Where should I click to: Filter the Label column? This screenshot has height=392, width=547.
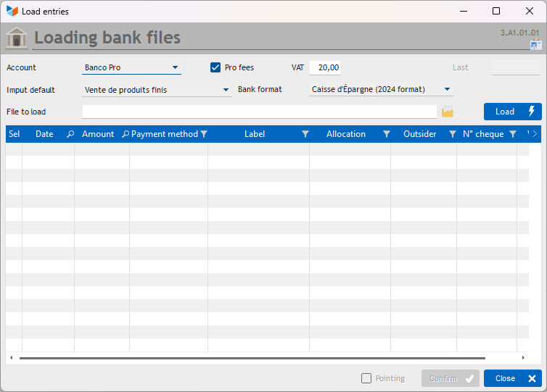[305, 134]
